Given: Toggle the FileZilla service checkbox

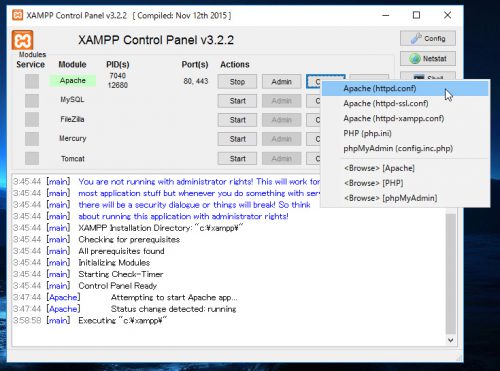Looking at the screenshot, I should [32, 120].
